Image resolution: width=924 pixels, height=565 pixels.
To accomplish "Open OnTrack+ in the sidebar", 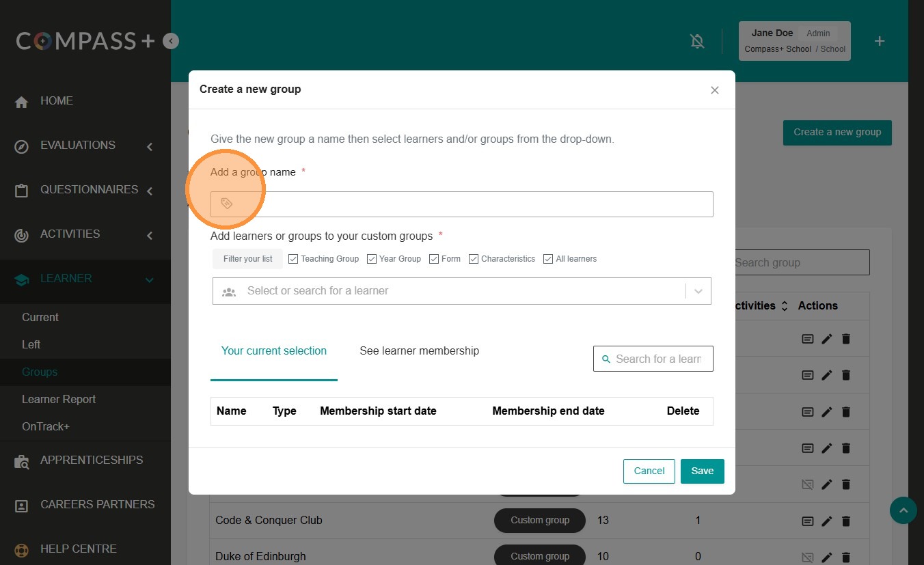I will click(x=46, y=427).
